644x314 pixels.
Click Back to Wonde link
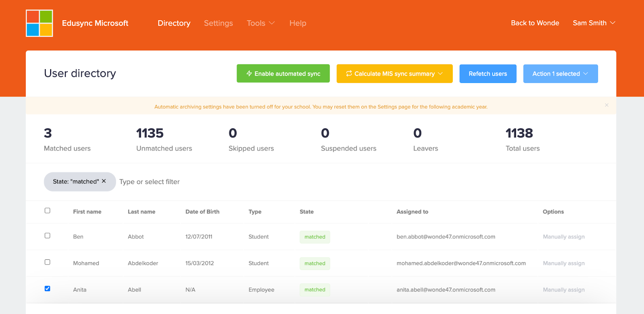coord(535,23)
